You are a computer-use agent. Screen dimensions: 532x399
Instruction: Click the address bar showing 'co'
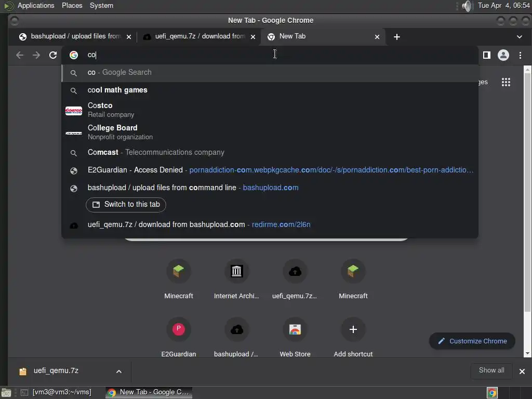pos(270,55)
